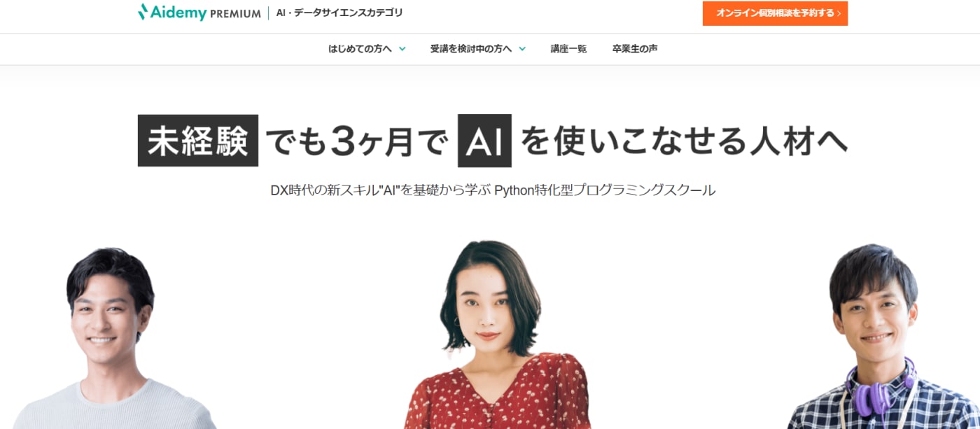
Task: Go to 講座一覧 page
Action: tap(568, 49)
